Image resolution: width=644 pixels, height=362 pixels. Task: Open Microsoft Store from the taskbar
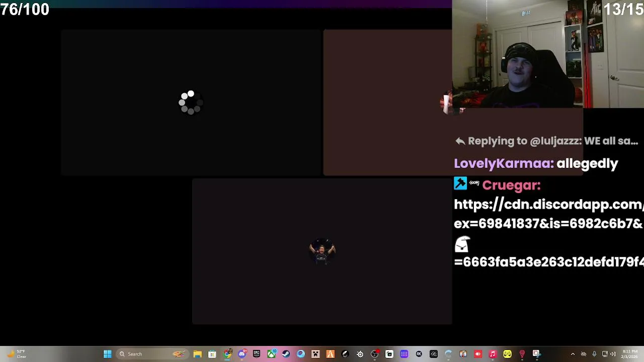click(x=212, y=354)
